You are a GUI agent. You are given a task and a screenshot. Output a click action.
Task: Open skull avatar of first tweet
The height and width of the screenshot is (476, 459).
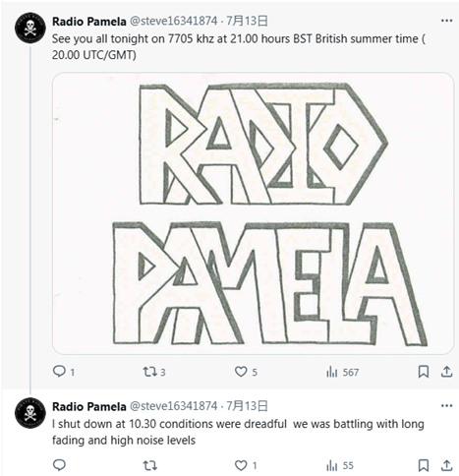click(30, 28)
